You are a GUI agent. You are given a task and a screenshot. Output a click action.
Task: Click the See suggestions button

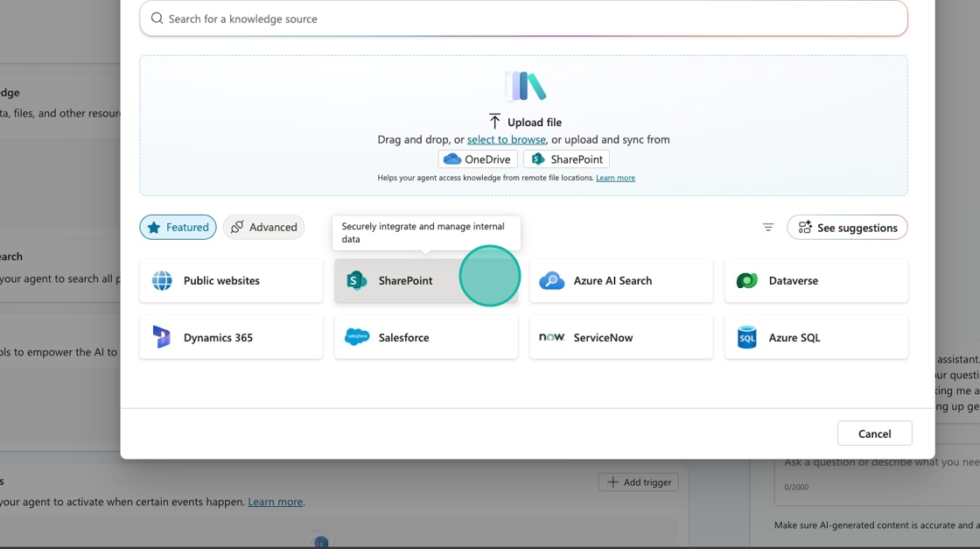847,228
